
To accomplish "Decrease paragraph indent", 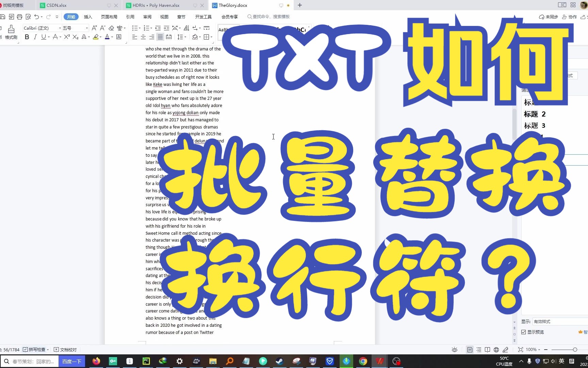I will point(158,28).
